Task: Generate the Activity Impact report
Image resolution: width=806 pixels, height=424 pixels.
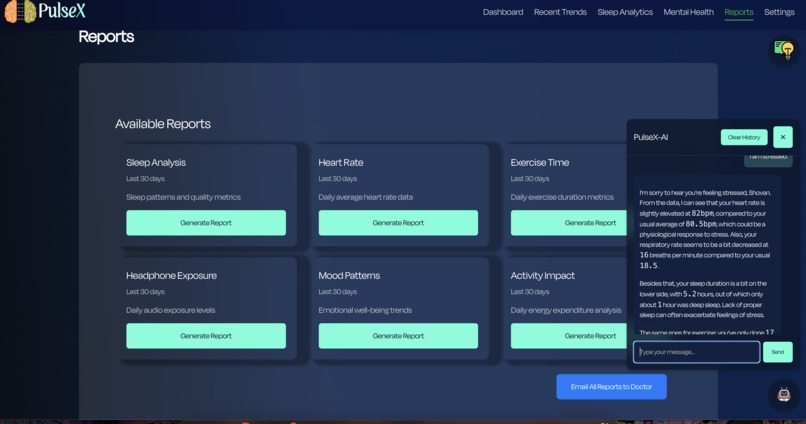Action: point(569,336)
